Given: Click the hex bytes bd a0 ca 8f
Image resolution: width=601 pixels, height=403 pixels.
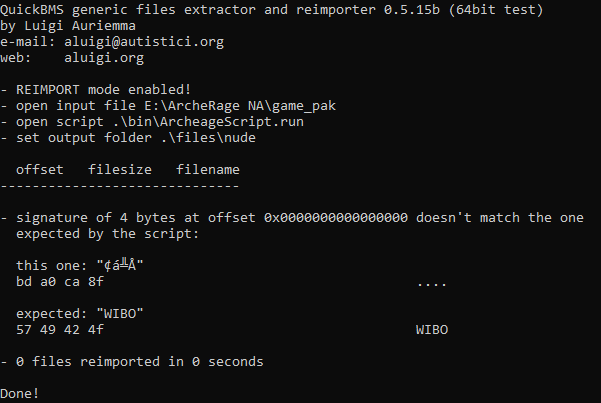Looking at the screenshot, I should pyautogui.click(x=60, y=281).
